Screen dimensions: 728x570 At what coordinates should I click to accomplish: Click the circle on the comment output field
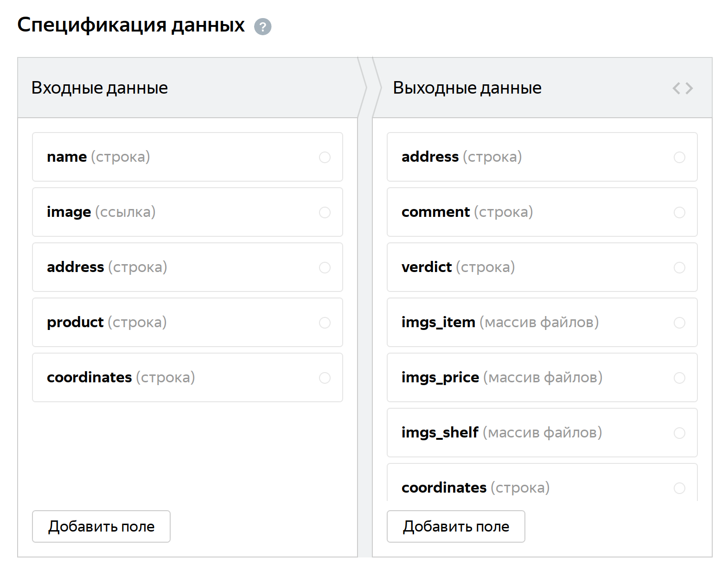click(679, 212)
